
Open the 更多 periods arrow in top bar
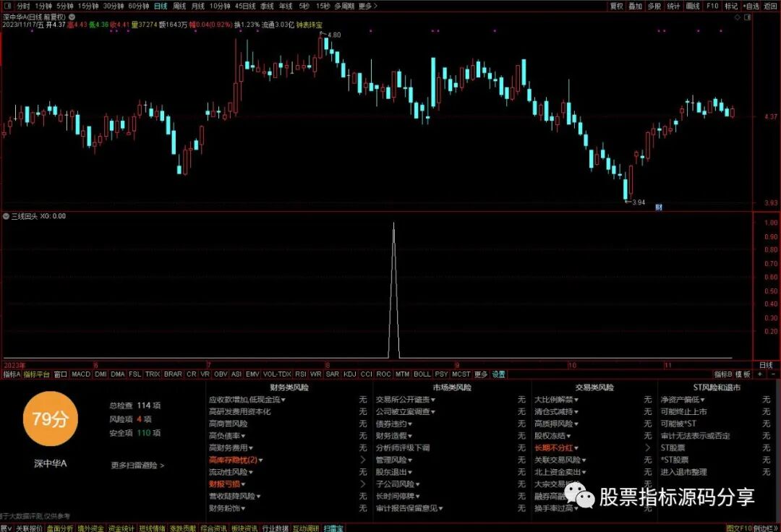(367, 6)
